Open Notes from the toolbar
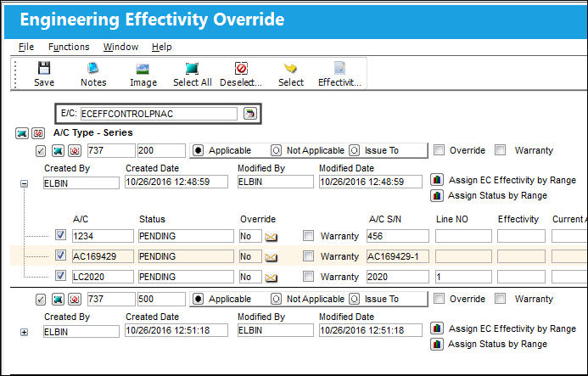 pyautogui.click(x=93, y=68)
